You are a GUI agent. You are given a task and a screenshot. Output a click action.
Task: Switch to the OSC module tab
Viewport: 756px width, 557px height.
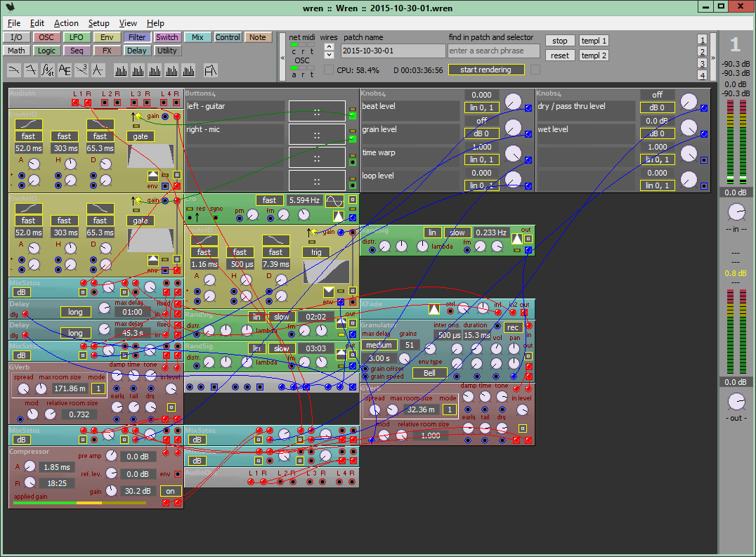[46, 37]
